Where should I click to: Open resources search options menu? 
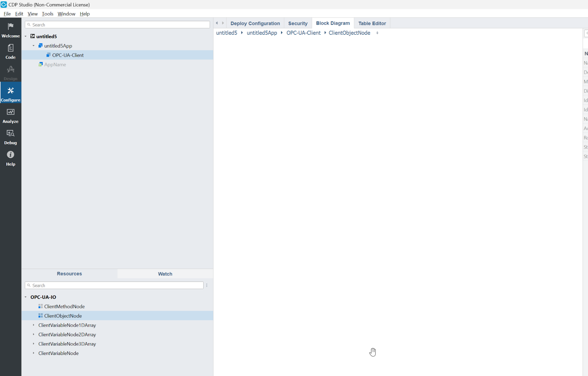207,285
